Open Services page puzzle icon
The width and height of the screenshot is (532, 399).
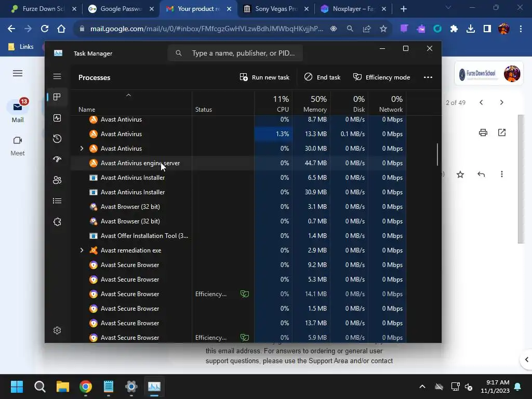pyautogui.click(x=57, y=222)
